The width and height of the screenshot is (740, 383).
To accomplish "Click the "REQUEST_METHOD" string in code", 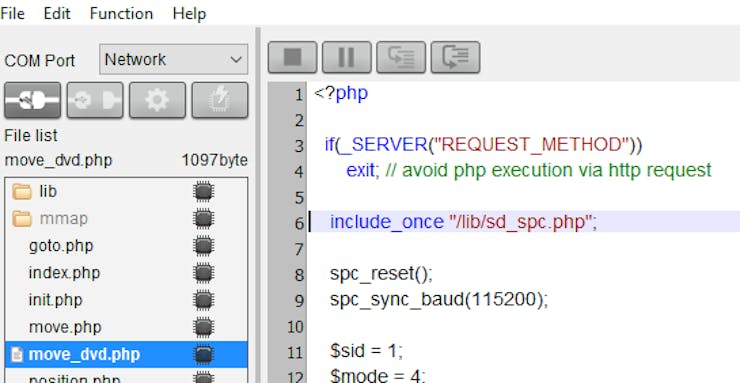I will (x=531, y=144).
